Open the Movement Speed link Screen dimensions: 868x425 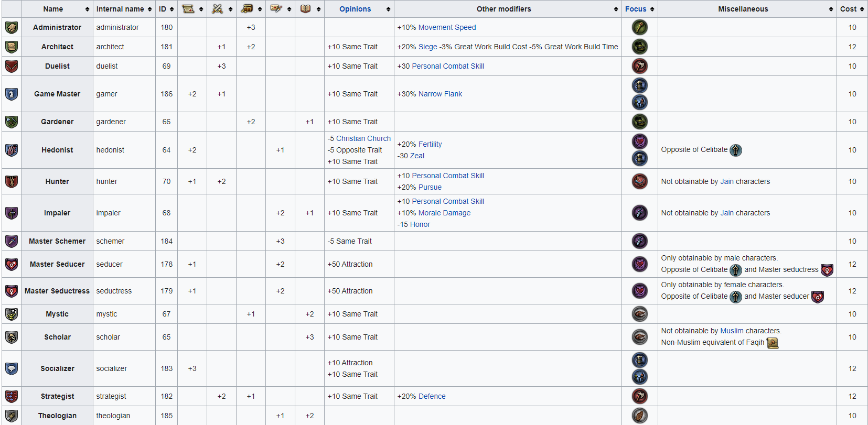[447, 27]
